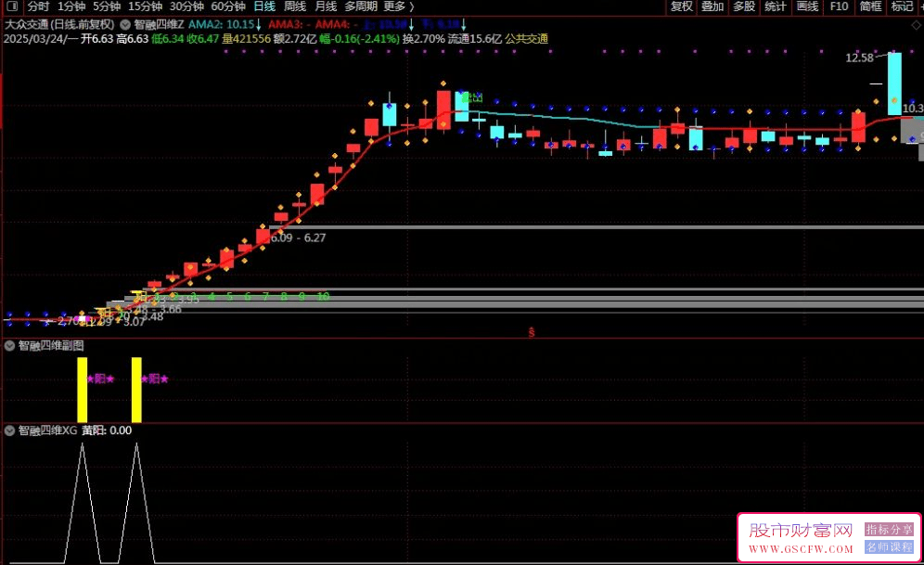
Task: Open the 多股 multi-stock view
Action: pyautogui.click(x=744, y=6)
